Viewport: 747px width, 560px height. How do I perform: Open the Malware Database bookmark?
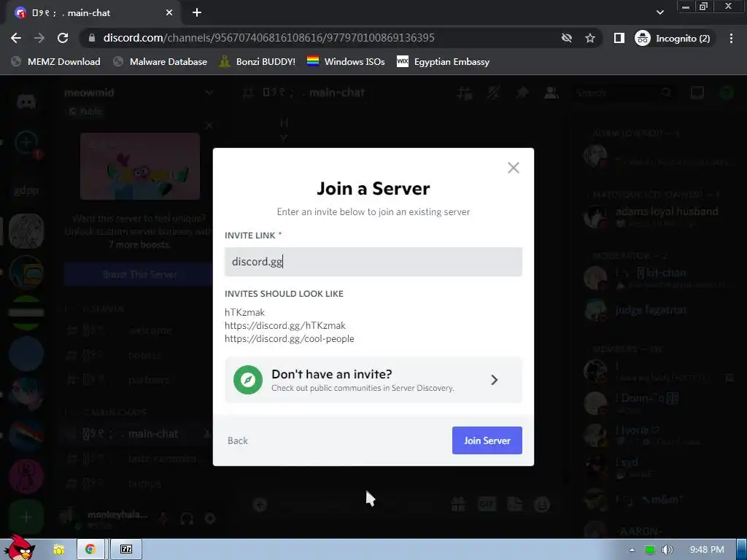tap(160, 61)
